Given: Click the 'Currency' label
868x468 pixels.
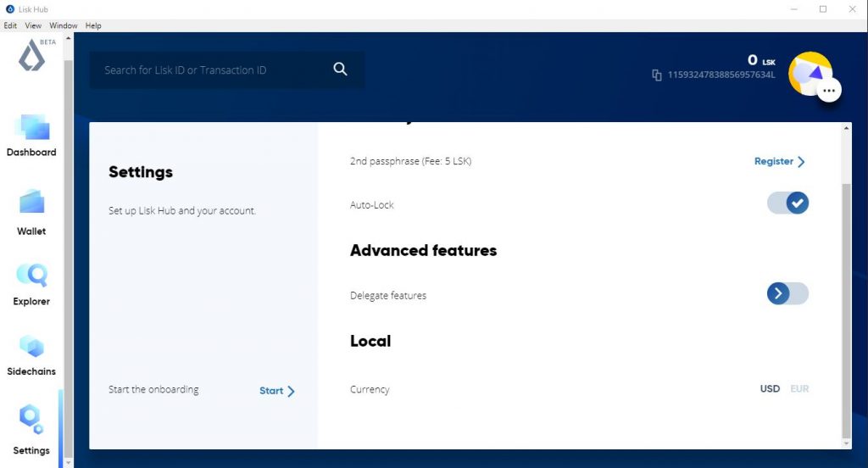Looking at the screenshot, I should 370,389.
